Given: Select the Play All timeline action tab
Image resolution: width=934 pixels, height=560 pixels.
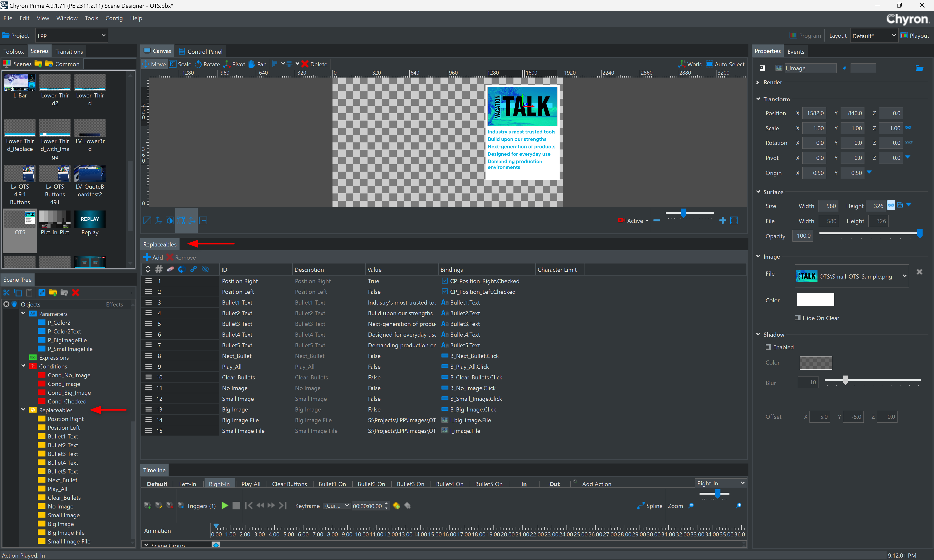Looking at the screenshot, I should [x=251, y=484].
